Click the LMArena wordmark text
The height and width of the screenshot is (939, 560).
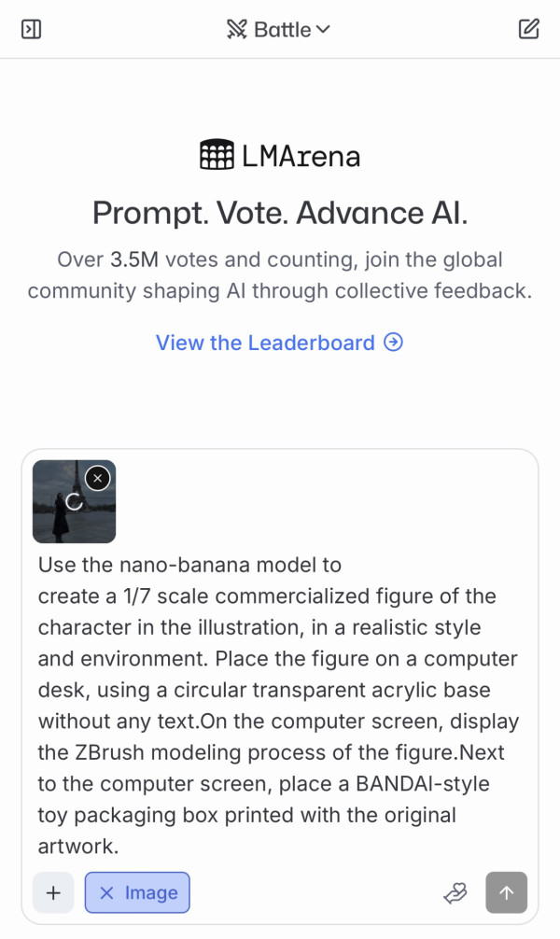pyautogui.click(x=301, y=156)
